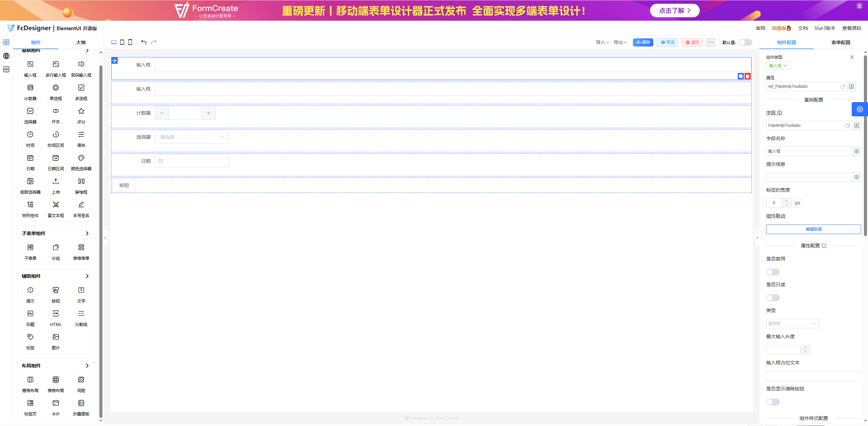This screenshot has width=868, height=426.
Task: Enable the 是否只读 switch
Action: tap(773, 297)
